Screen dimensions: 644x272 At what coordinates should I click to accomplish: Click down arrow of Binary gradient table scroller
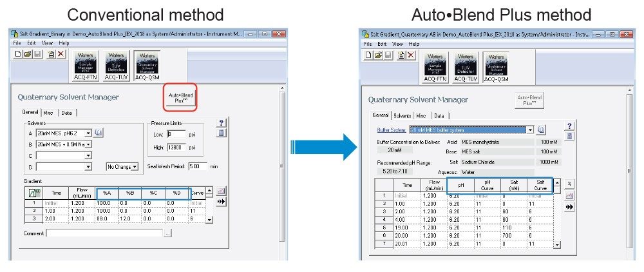coord(209,220)
